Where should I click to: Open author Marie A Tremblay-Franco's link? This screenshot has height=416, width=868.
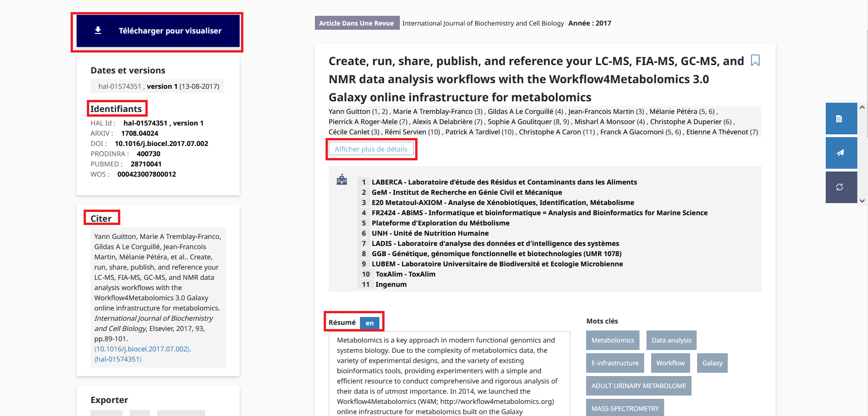(432, 112)
